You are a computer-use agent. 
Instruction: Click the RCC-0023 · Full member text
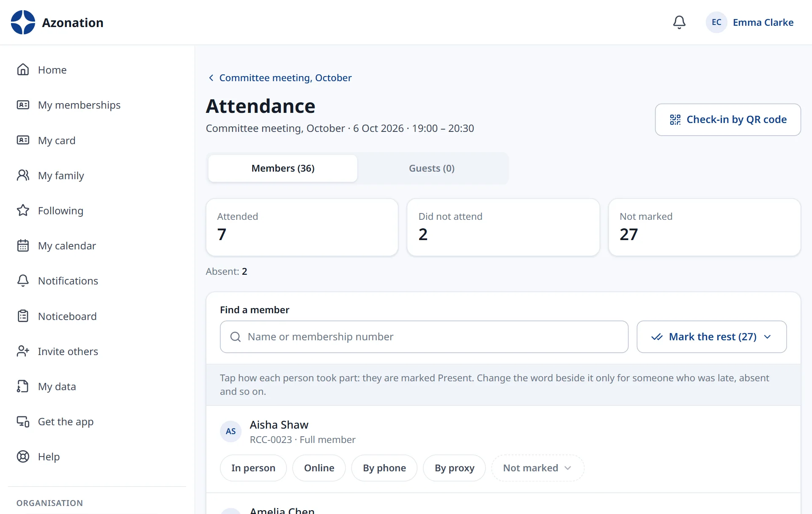coord(303,440)
